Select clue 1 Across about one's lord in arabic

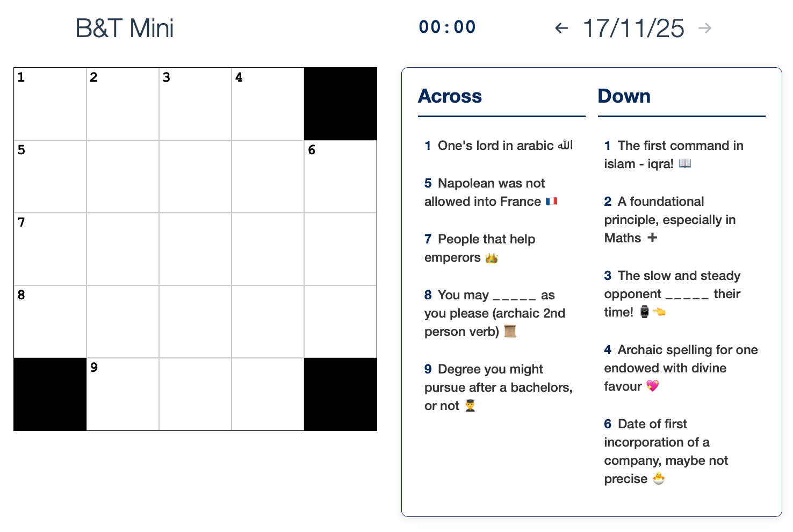[500, 145]
